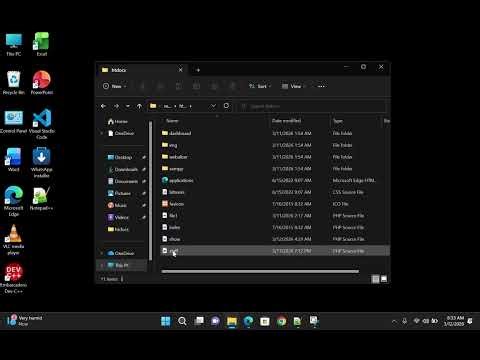Go back in File Explorer
The height and width of the screenshot is (360, 480).
[103, 106]
